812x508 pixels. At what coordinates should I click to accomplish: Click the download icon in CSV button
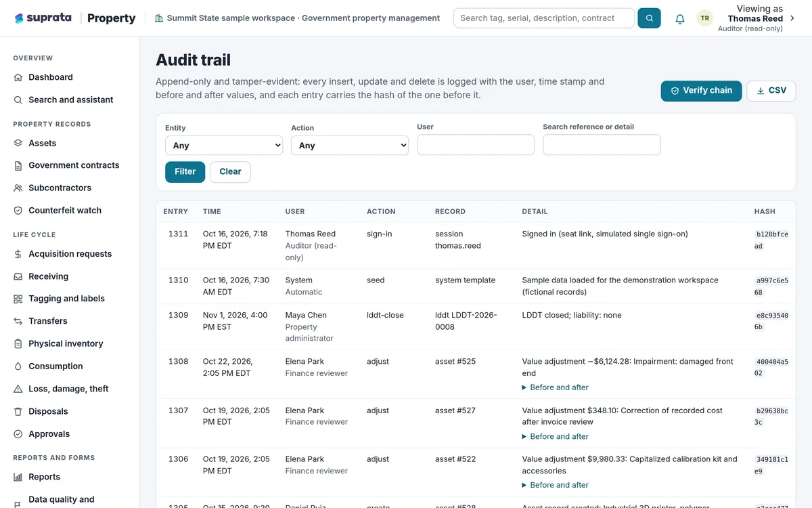point(761,91)
